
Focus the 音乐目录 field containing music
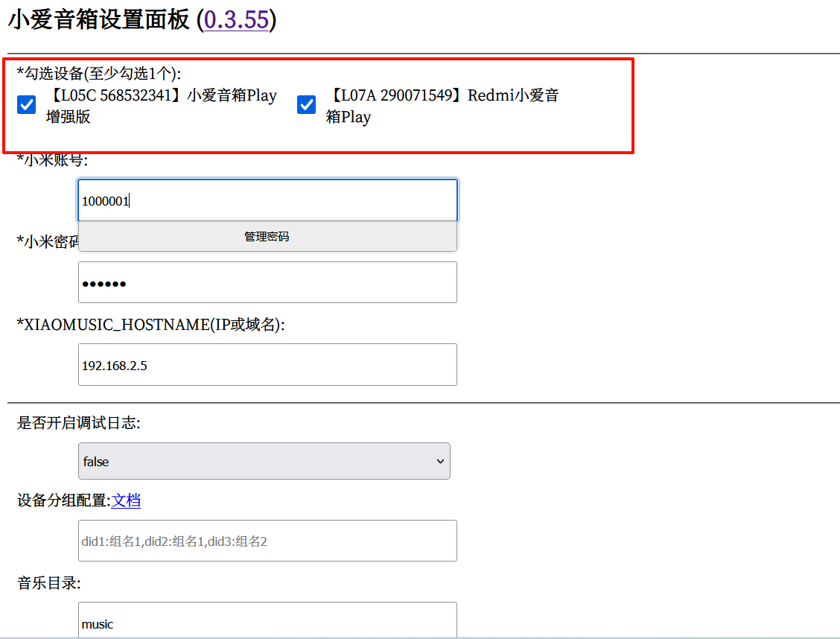(267, 621)
